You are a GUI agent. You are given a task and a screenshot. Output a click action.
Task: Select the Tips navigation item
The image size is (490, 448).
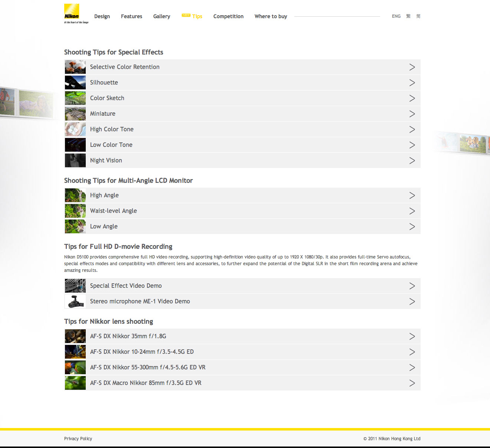click(197, 16)
